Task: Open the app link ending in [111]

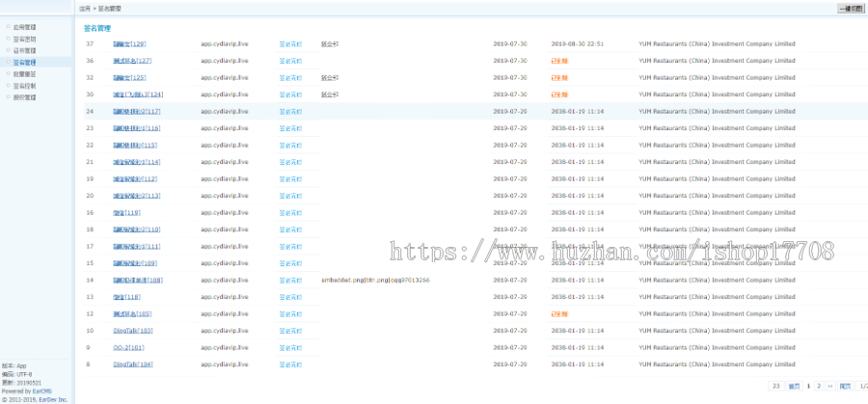Action: click(x=137, y=246)
